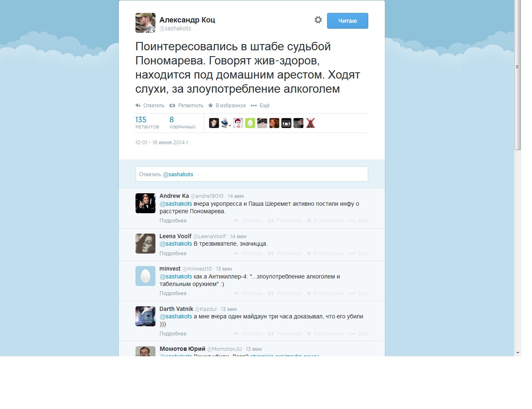Click the @andre19010 handle
This screenshot has height=409, width=532.
pyautogui.click(x=207, y=196)
